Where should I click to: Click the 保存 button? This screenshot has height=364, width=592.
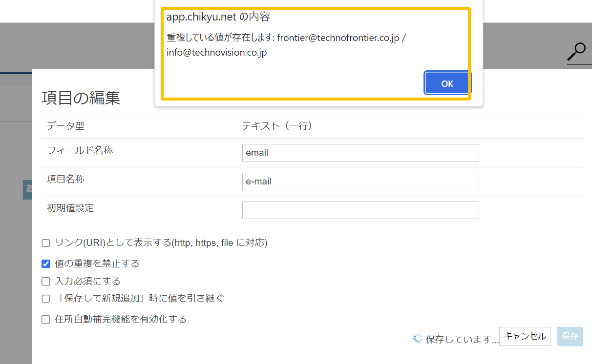pos(570,336)
